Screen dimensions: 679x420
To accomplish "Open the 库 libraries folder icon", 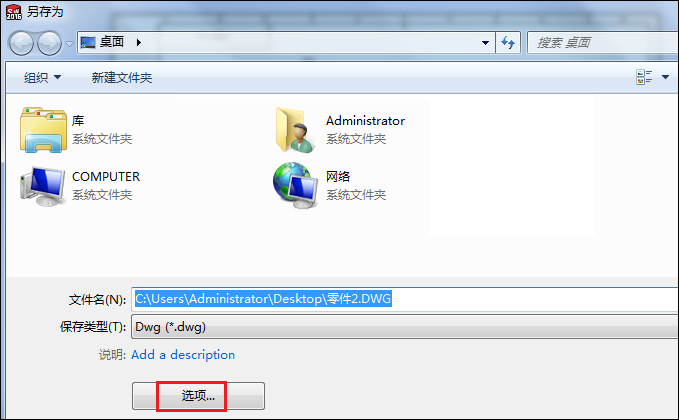I will 43,129.
